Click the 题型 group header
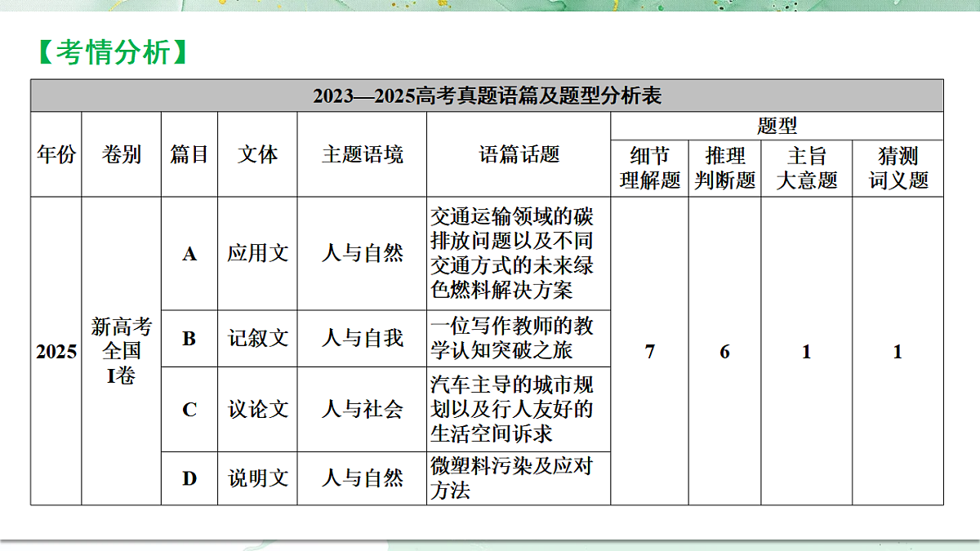The width and height of the screenshot is (980, 551). point(777,126)
